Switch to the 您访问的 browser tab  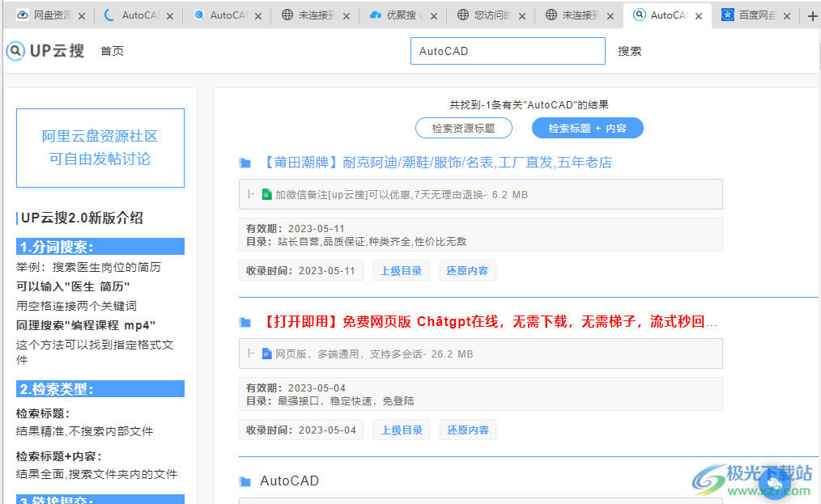point(490,15)
